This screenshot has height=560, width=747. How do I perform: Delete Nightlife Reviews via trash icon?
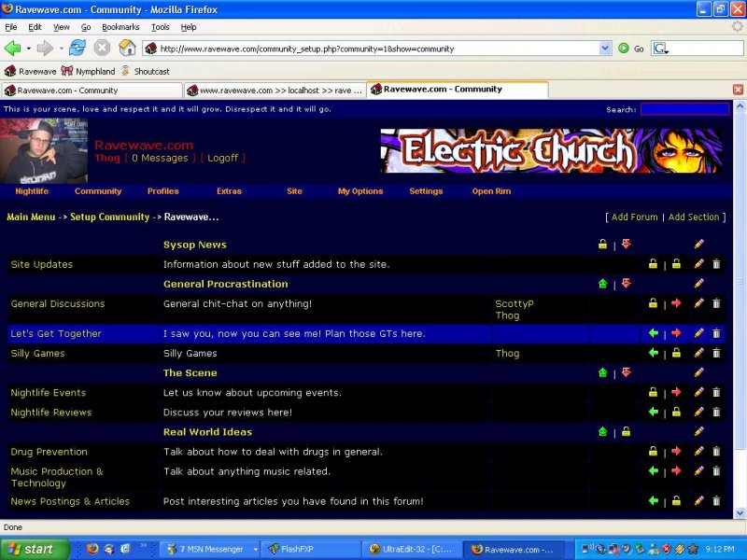click(x=716, y=412)
